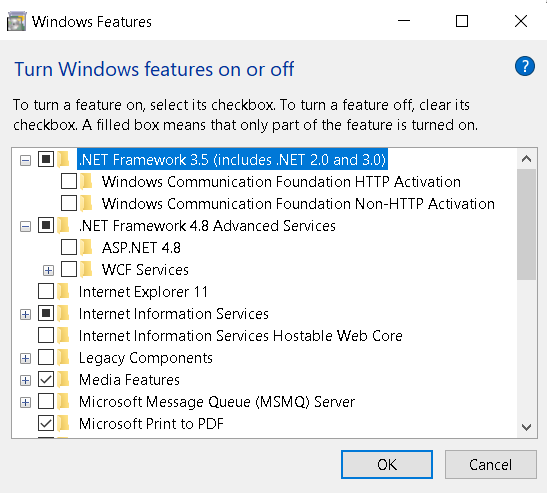This screenshot has height=493, width=548.
Task: Click folder icon beside .NET Framework 3.5
Action: (64, 160)
